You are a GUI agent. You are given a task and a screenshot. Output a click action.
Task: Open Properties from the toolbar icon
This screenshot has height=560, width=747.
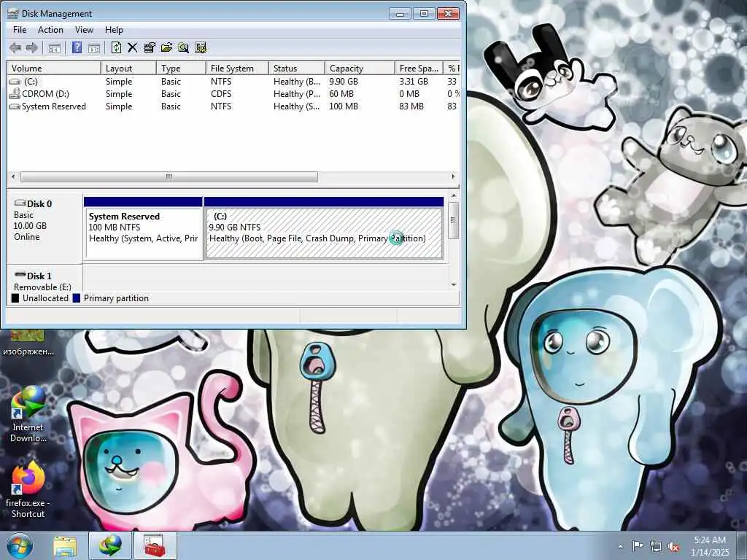tap(150, 47)
